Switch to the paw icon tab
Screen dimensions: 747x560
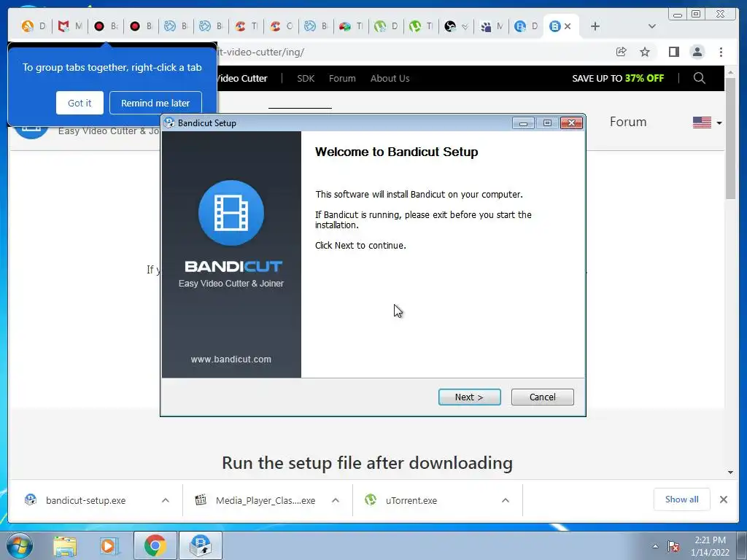(491, 26)
